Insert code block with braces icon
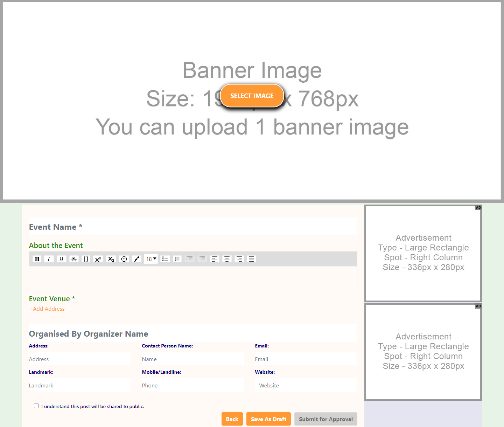 point(86,259)
